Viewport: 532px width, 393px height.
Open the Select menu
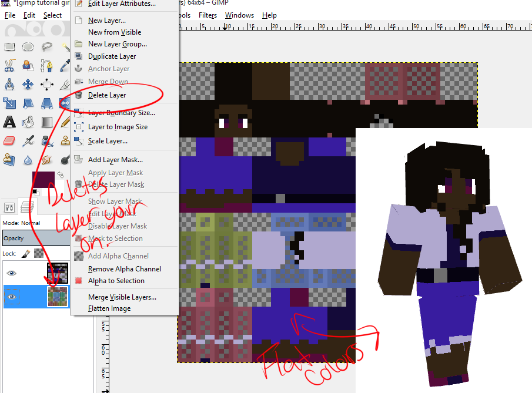point(52,15)
